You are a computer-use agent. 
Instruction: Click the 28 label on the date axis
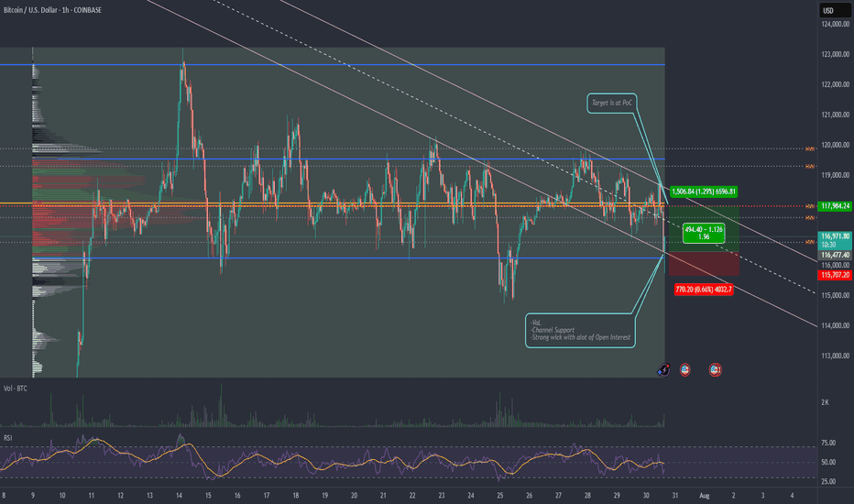click(587, 495)
